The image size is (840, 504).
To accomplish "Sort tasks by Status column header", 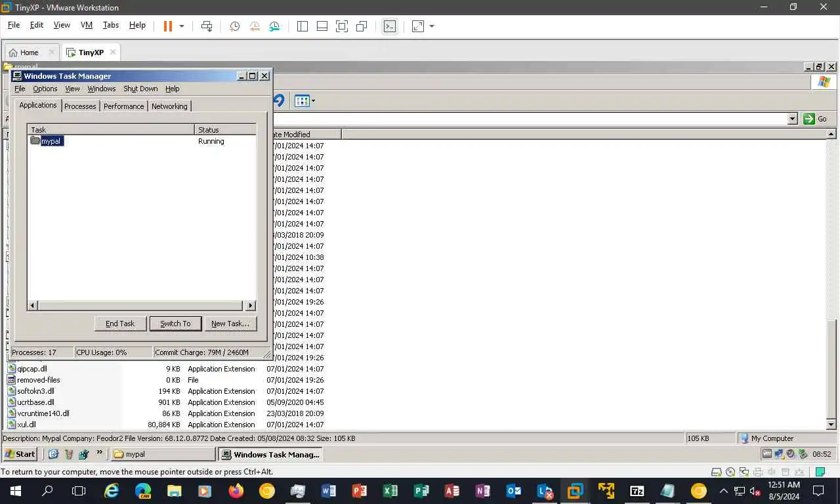I will [225, 130].
